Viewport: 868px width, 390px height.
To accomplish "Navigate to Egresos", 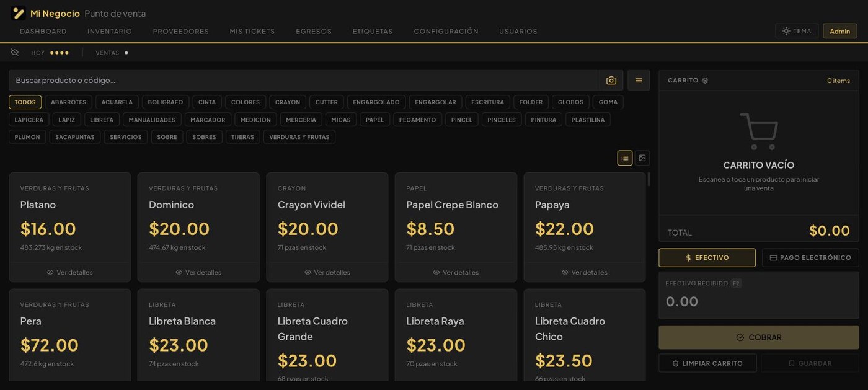I will [314, 32].
